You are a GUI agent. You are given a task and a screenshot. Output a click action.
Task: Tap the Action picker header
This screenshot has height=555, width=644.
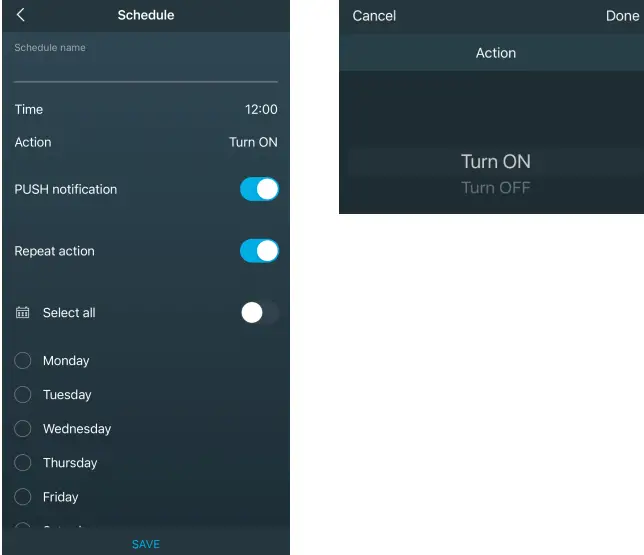[x=496, y=53]
